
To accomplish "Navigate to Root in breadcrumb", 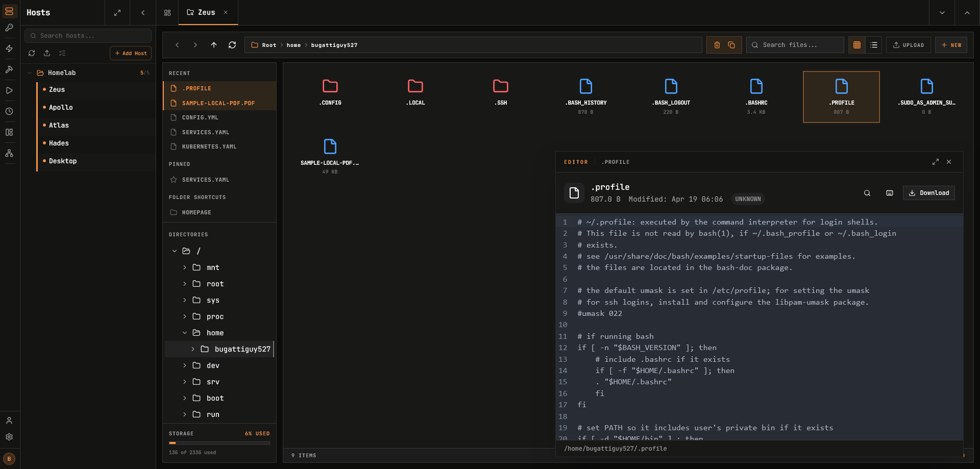I will (x=269, y=45).
